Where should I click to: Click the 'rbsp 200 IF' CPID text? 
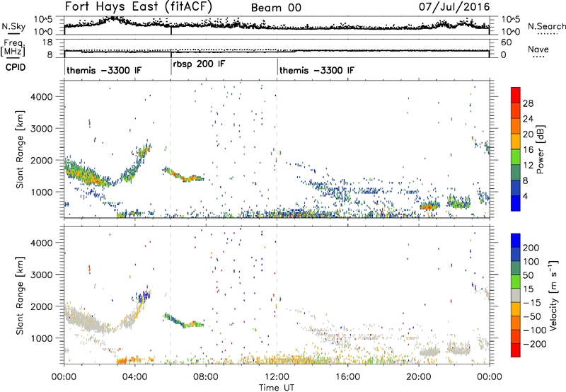(199, 64)
